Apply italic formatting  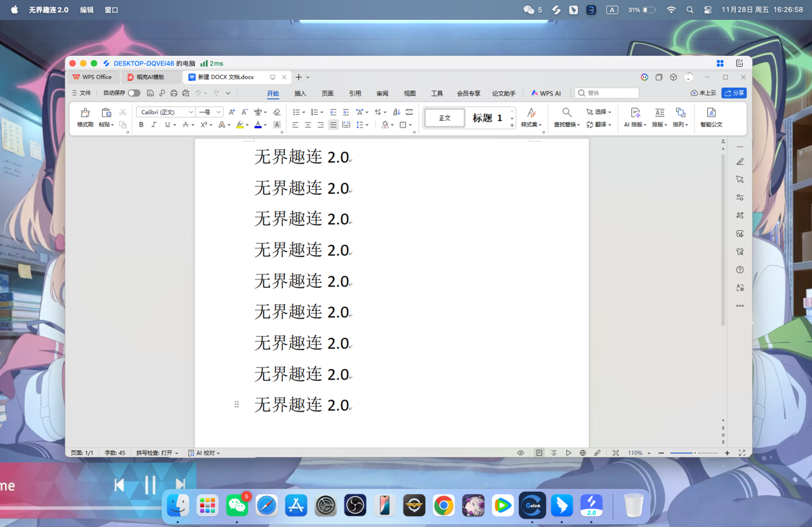[153, 124]
